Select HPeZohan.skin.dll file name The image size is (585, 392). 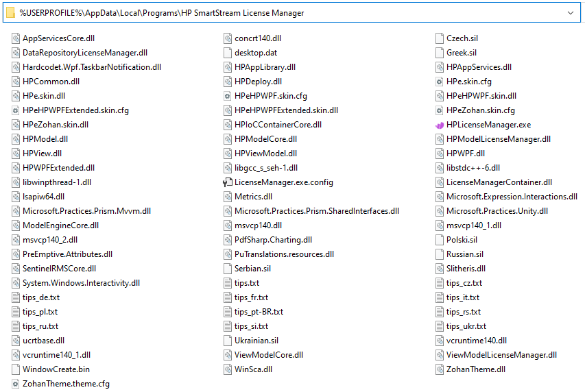click(x=56, y=125)
